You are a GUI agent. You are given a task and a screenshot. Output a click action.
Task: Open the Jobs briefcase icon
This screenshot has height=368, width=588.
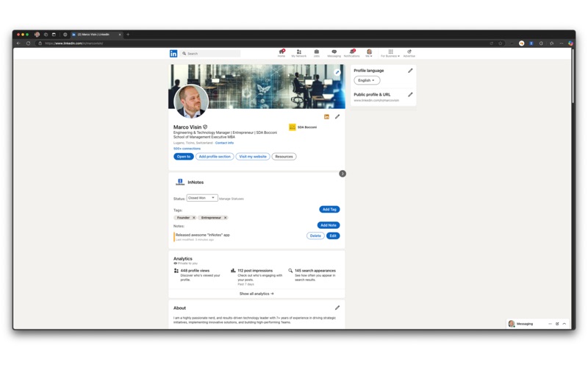317,52
